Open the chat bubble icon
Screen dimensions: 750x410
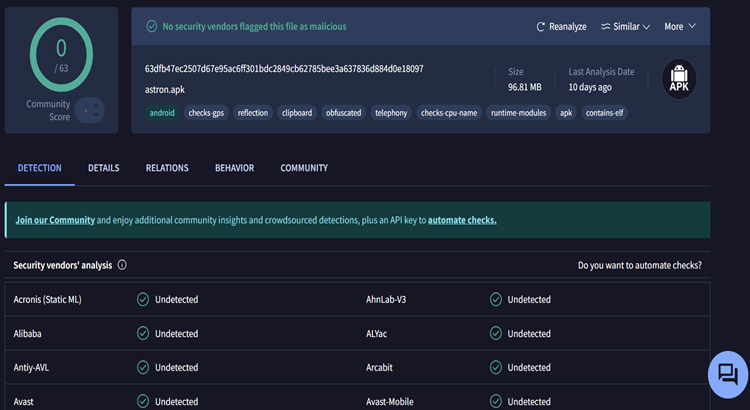(728, 375)
